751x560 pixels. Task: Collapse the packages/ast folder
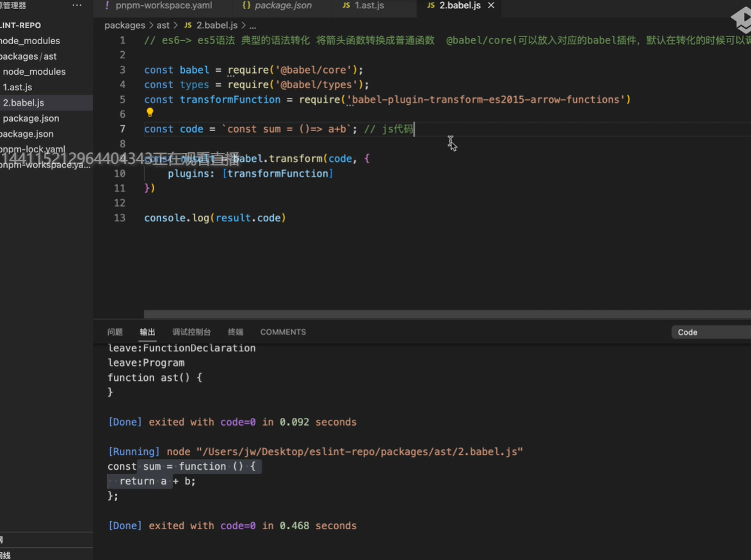[x=28, y=56]
